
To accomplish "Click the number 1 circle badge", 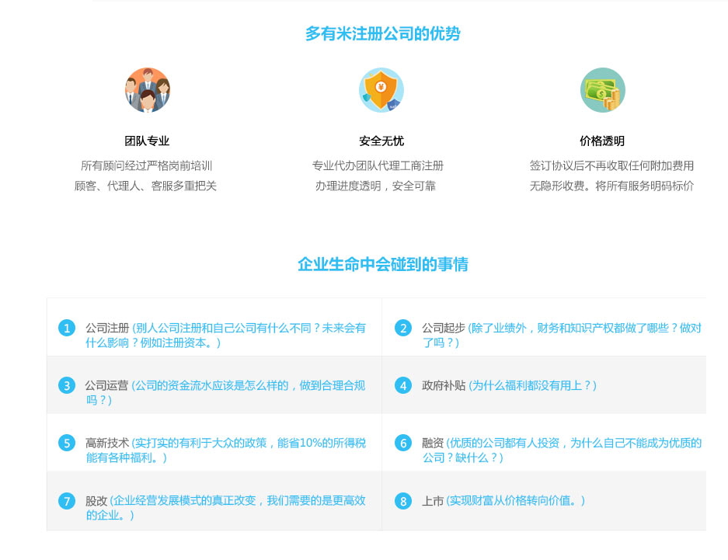I will pyautogui.click(x=67, y=328).
